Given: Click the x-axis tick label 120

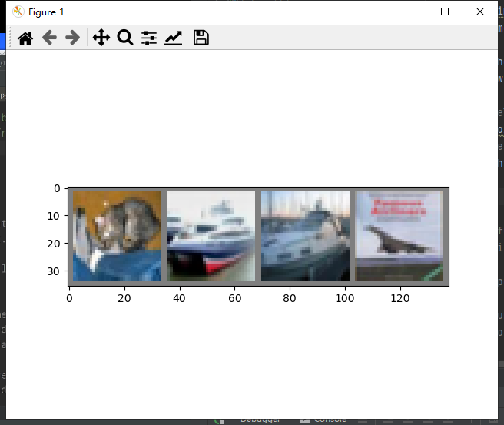Looking at the screenshot, I should pos(400,299).
